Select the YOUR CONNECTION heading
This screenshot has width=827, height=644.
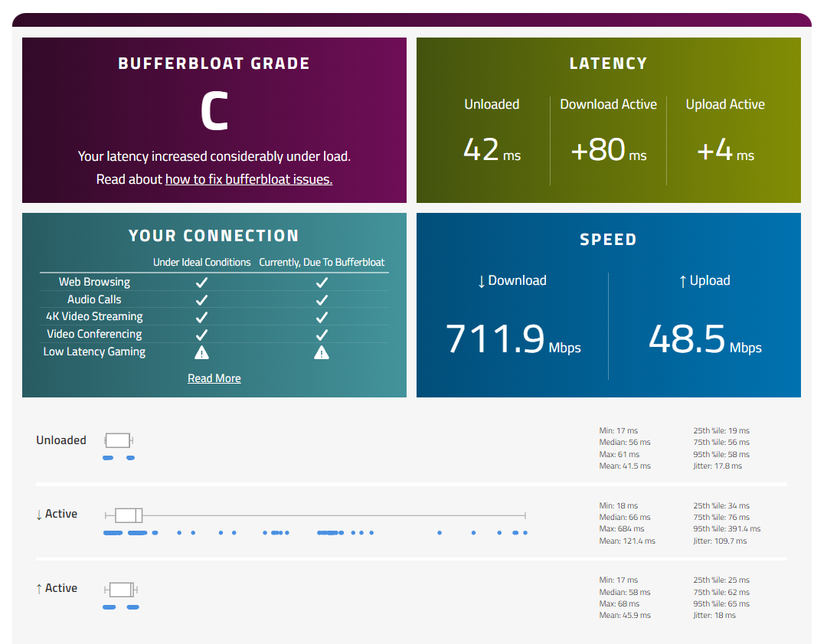214,236
